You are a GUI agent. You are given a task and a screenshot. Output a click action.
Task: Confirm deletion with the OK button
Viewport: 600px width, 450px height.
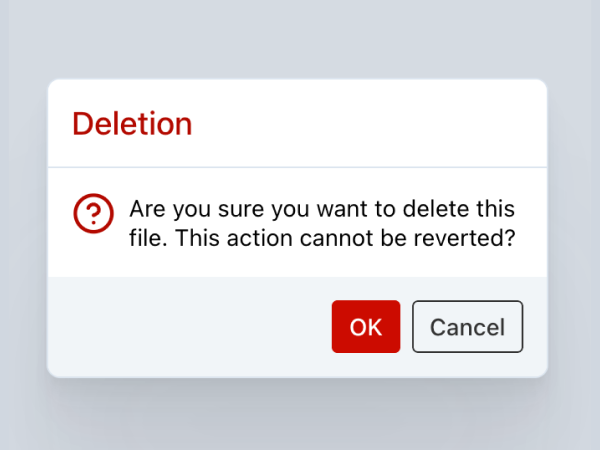pos(366,327)
